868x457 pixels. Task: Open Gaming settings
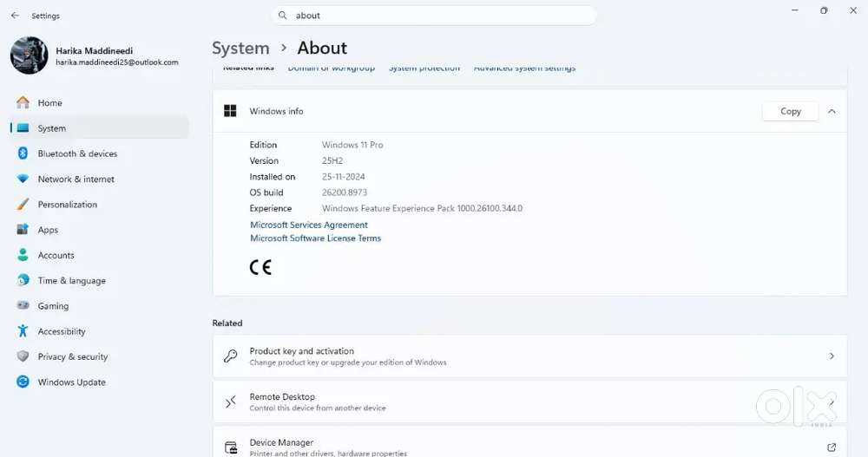pos(100,306)
